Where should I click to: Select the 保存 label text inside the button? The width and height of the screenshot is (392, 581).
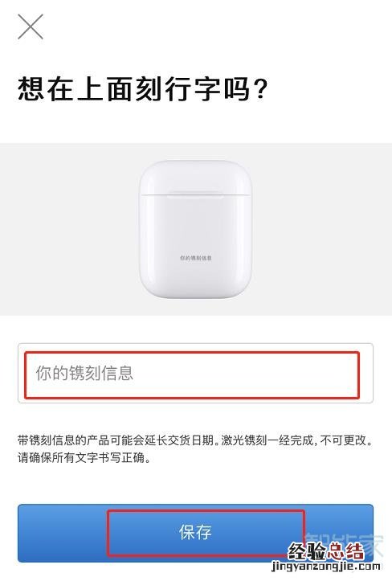195,532
